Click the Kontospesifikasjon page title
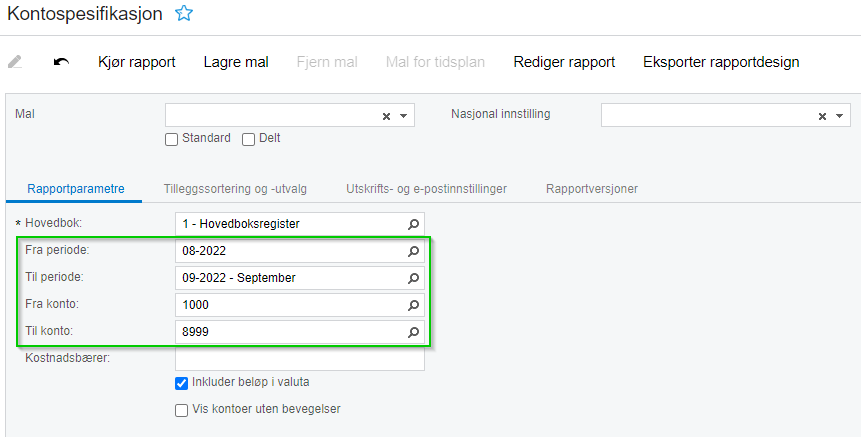Screen dimensions: 861x437 (x=85, y=14)
